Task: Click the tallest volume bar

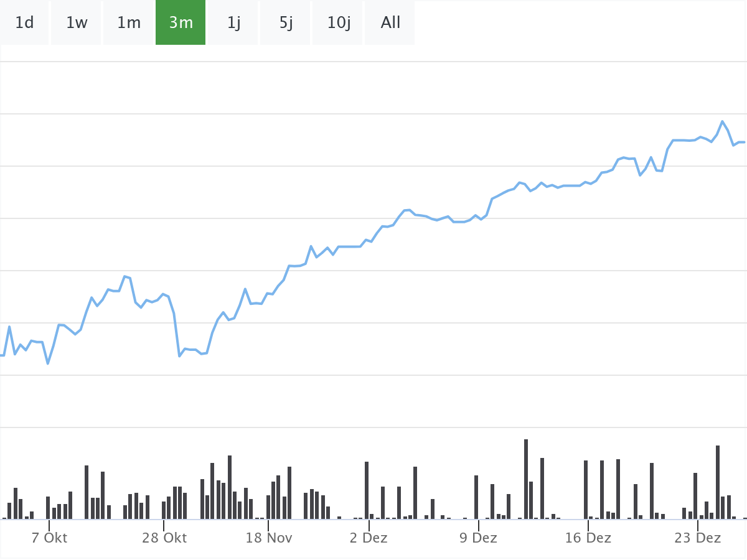Action: click(x=526, y=479)
